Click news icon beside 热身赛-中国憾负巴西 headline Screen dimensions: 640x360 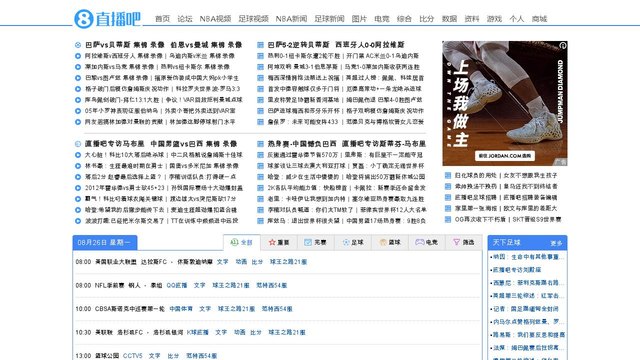[x=260, y=144]
